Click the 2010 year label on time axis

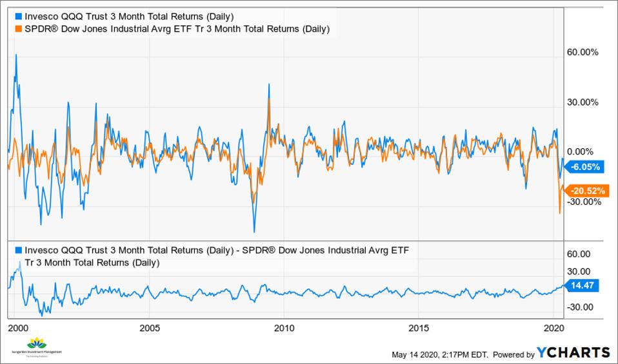284,328
